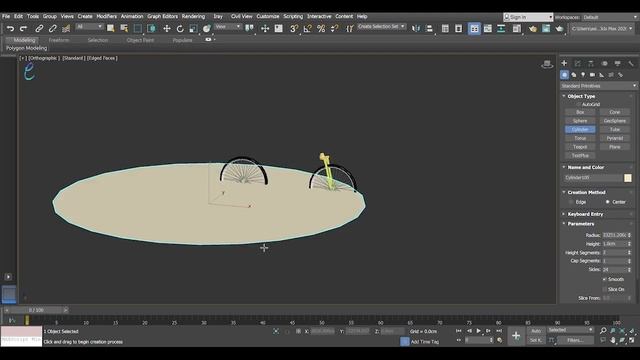
Task: Toggle ribbon visibility eye icon
Action: pos(209,40)
